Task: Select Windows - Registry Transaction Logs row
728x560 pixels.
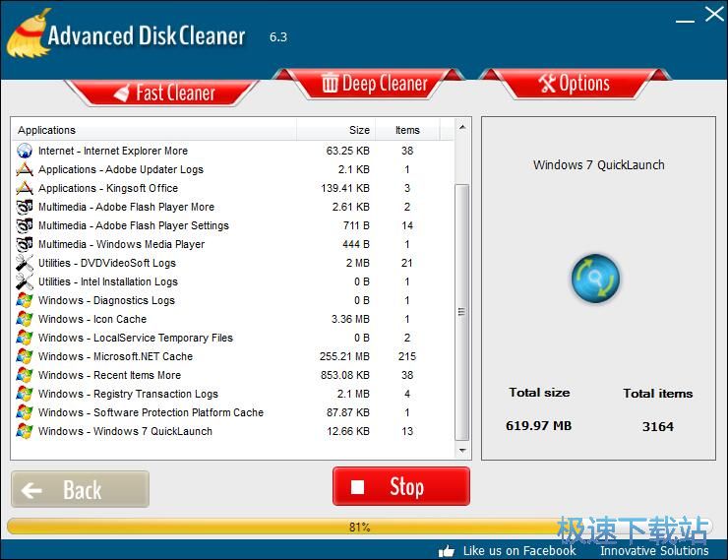Action: tap(232, 394)
